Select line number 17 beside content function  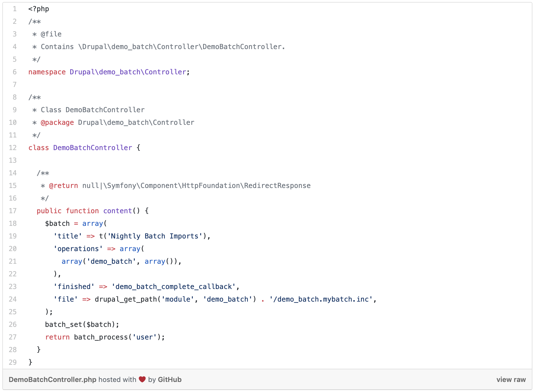click(x=13, y=211)
